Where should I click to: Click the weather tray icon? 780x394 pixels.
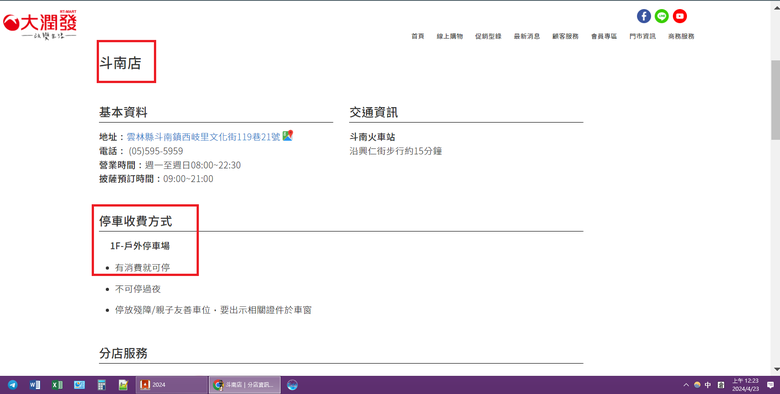pyautogui.click(x=697, y=385)
